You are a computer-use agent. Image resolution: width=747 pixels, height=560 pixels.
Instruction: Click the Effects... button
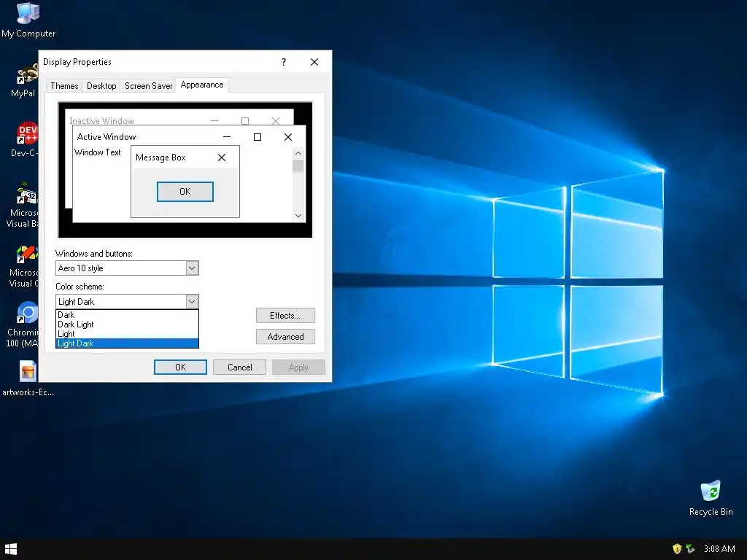tap(285, 316)
